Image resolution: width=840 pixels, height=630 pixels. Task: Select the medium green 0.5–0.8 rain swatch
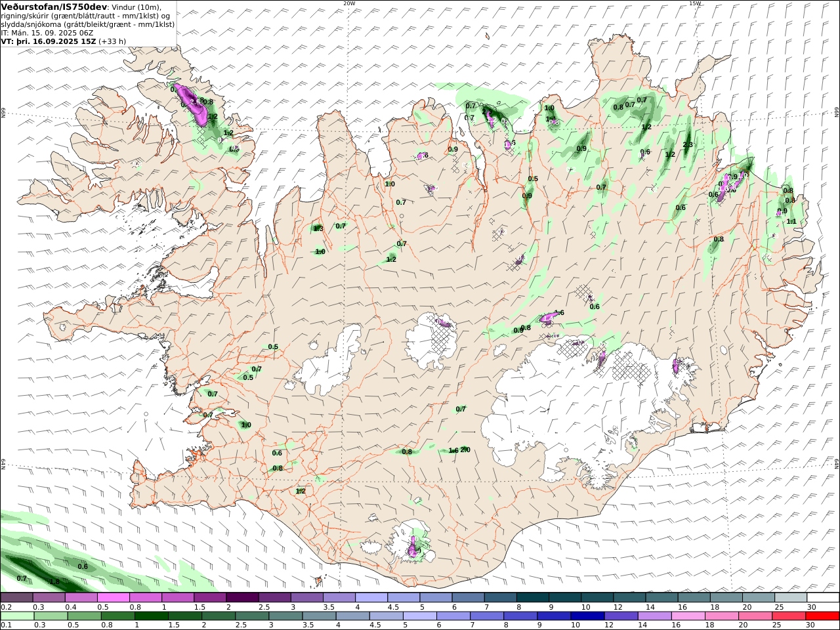pos(85,616)
